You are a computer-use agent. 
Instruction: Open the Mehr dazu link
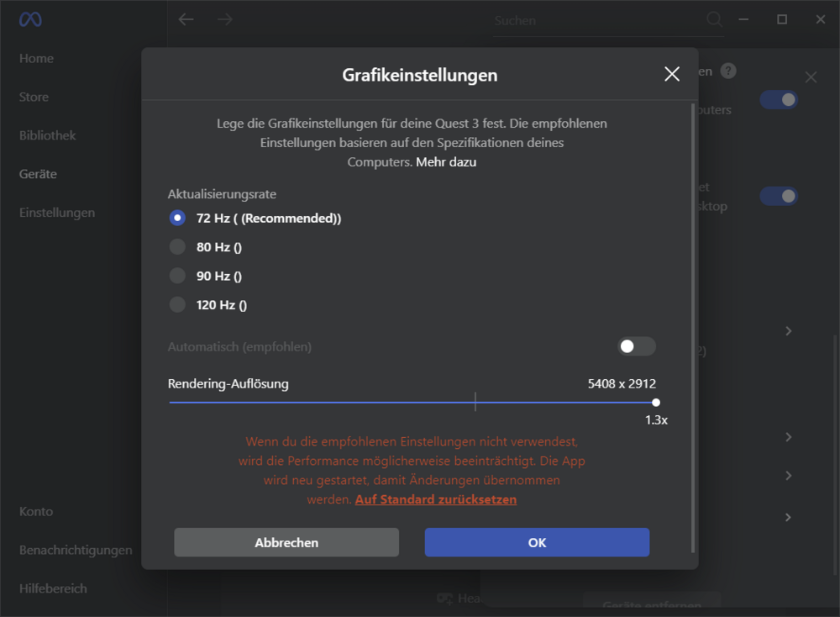(x=446, y=162)
